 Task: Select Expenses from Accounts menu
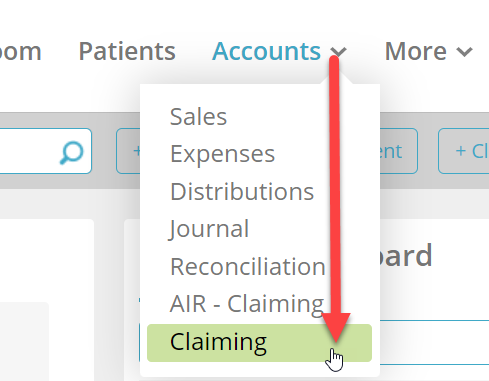pos(222,154)
